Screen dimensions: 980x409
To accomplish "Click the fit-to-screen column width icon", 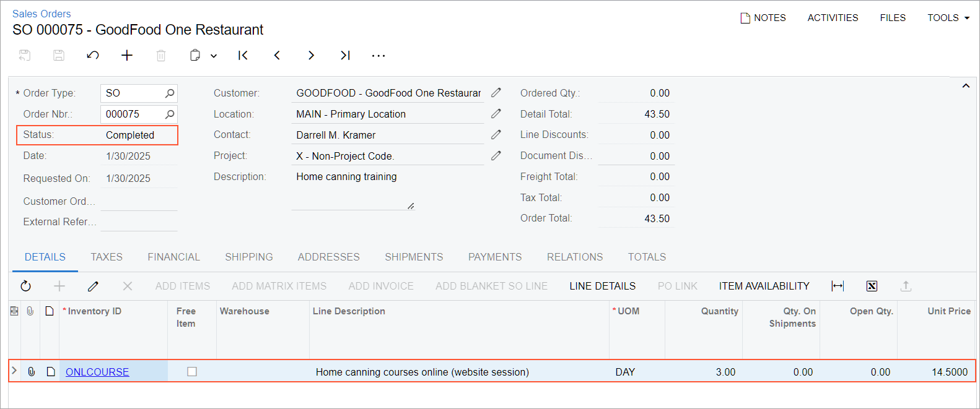I will click(x=838, y=286).
